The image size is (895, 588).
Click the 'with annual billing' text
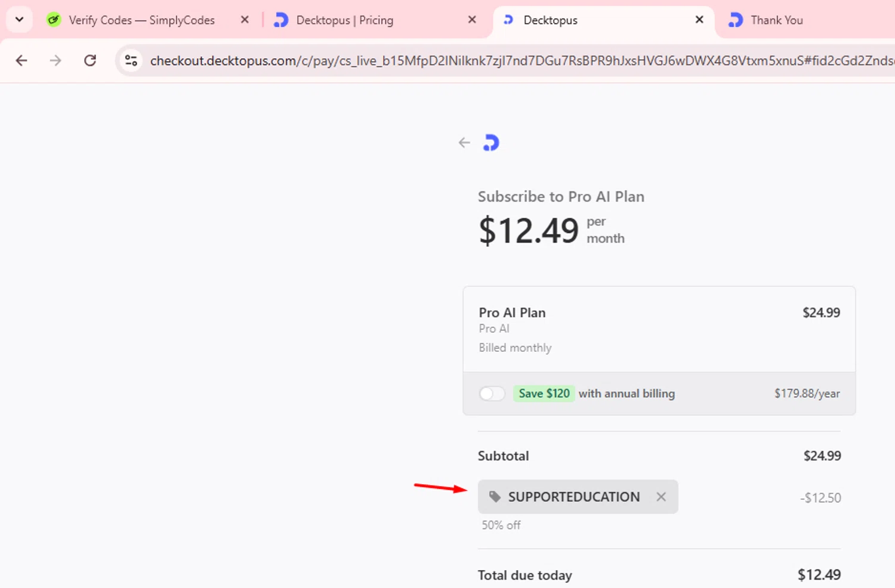[x=626, y=394]
